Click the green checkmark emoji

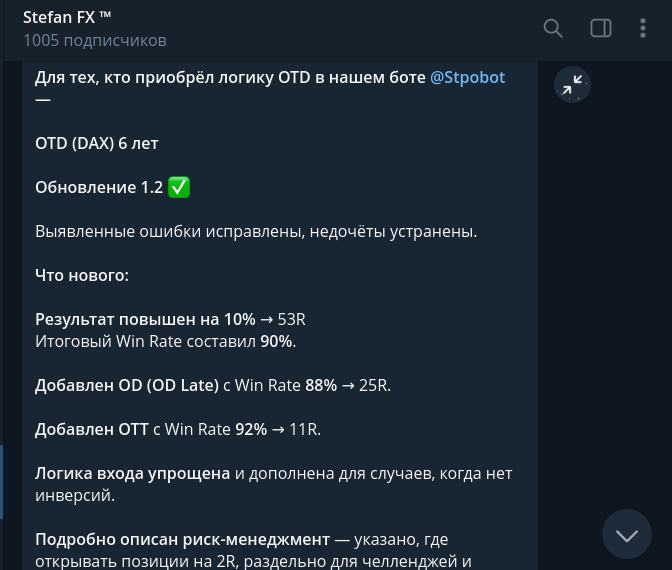[x=179, y=187]
